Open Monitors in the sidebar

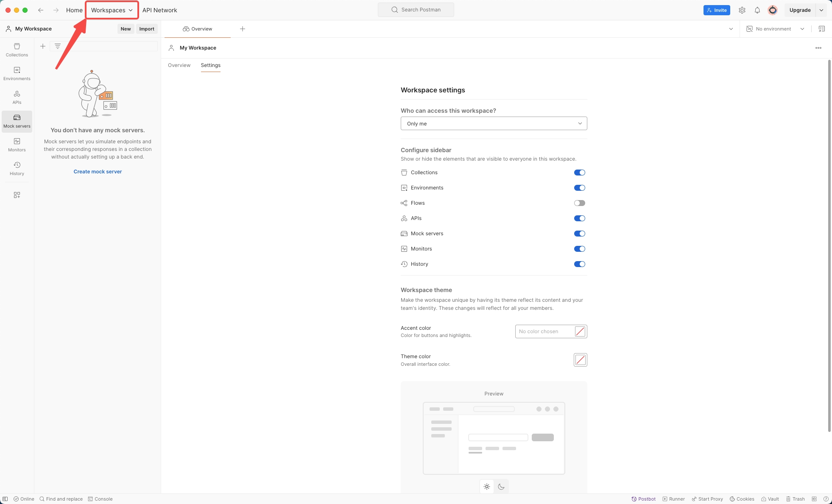17,145
